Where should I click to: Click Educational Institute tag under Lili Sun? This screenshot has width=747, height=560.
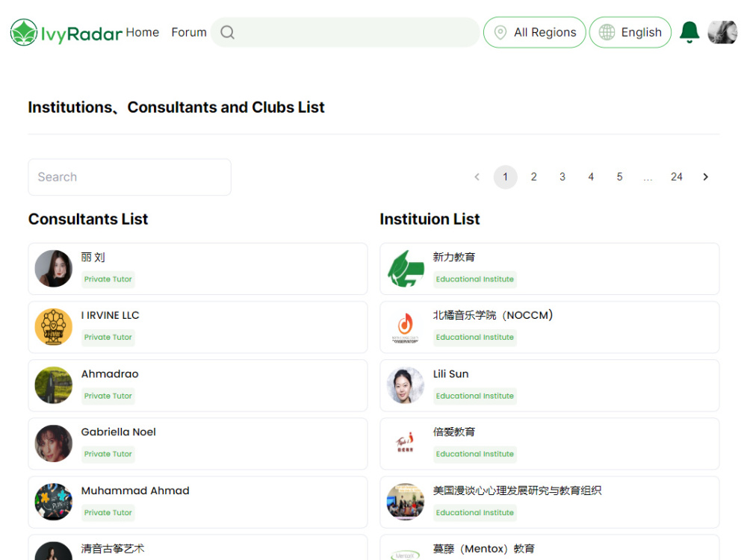coord(475,396)
